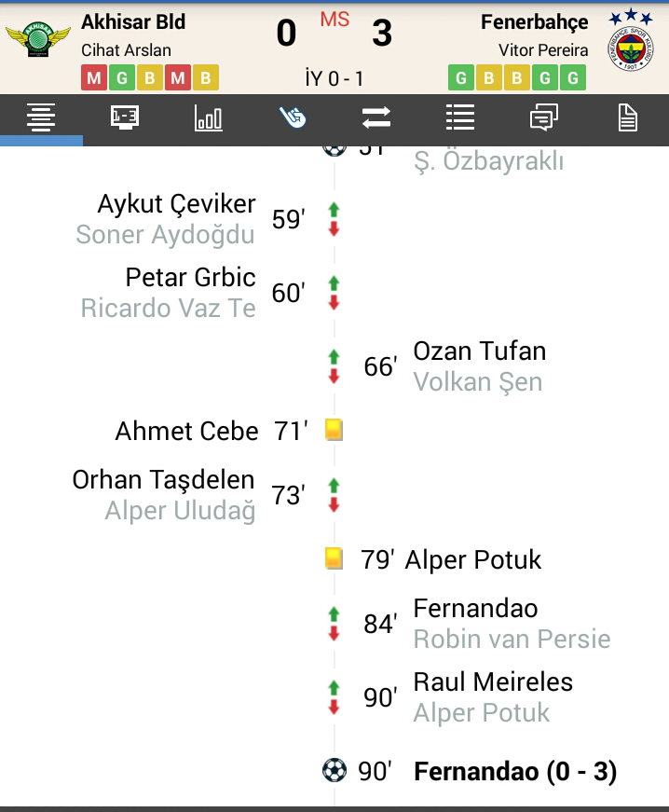Open the document report tab
669x812 pixels.
pyautogui.click(x=628, y=117)
